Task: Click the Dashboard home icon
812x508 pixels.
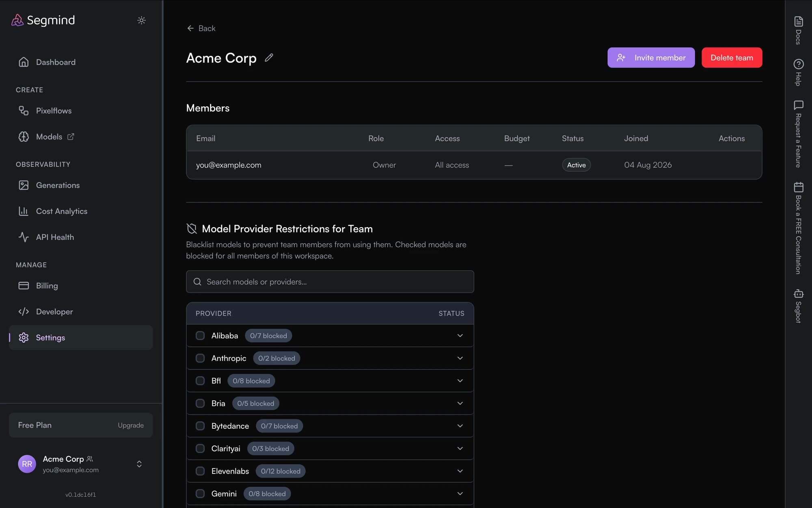Action: pos(24,62)
